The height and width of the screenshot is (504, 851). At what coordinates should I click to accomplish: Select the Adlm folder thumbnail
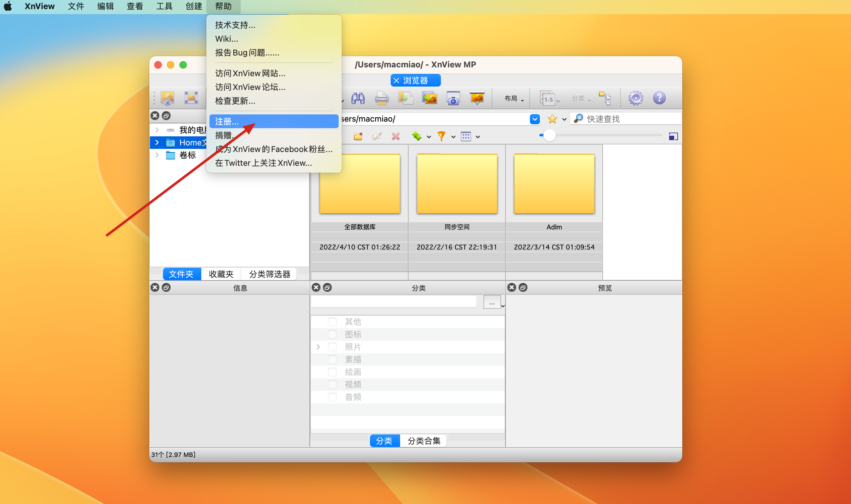tap(554, 184)
